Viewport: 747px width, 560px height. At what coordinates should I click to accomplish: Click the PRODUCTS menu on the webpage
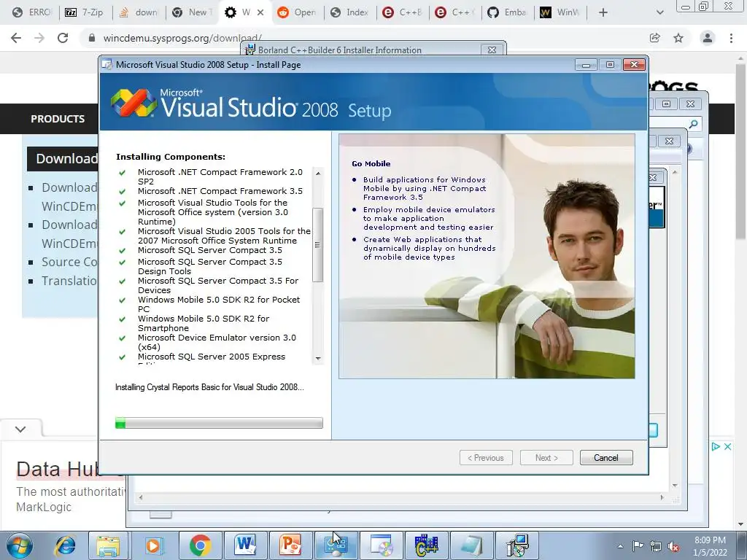[x=58, y=119]
